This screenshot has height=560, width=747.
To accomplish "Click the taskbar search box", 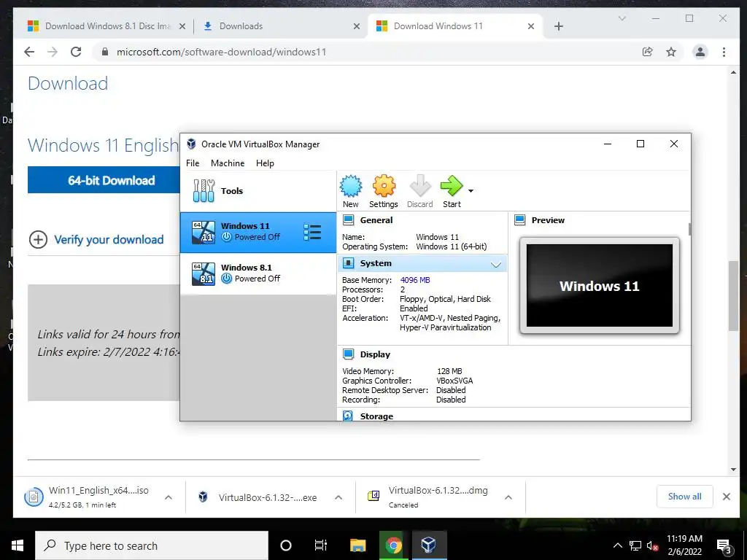I will pos(152,545).
